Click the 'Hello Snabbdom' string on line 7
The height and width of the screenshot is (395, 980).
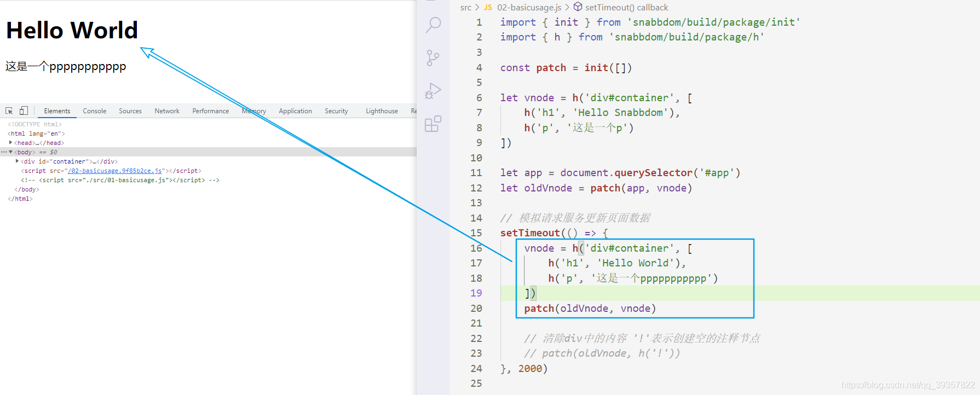[x=620, y=113]
